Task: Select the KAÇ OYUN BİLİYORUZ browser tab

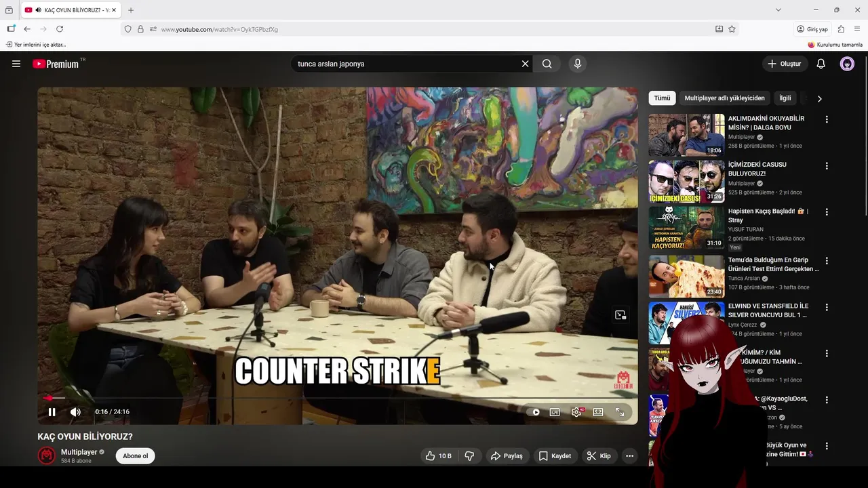Action: pyautogui.click(x=71, y=10)
